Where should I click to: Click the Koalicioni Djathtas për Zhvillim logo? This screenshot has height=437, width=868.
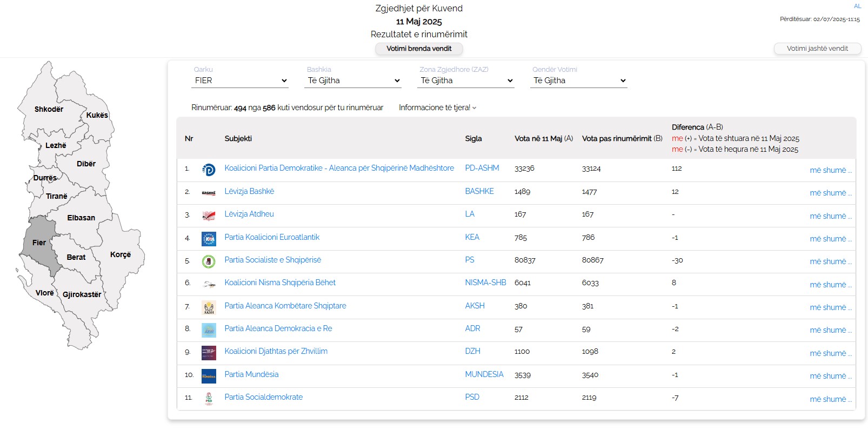209,353
